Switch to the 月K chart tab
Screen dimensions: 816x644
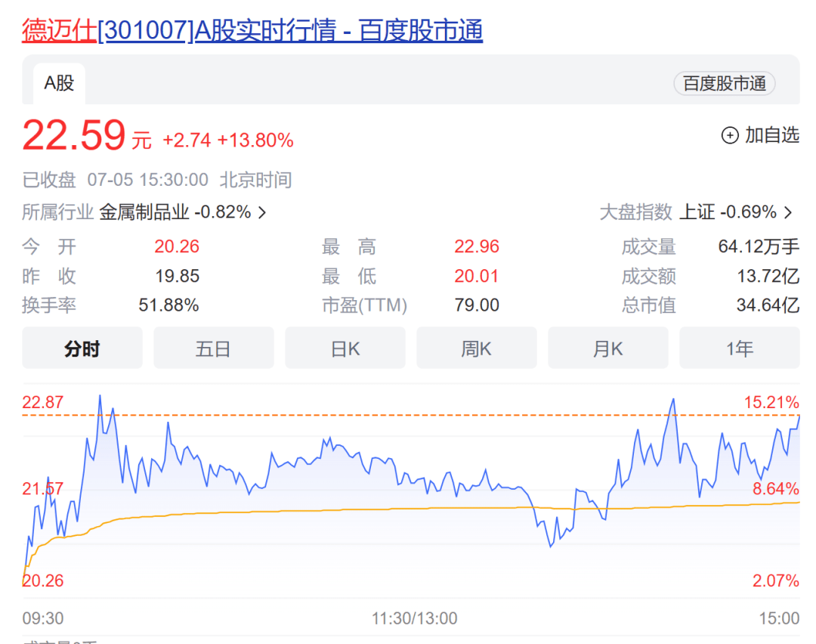(607, 348)
